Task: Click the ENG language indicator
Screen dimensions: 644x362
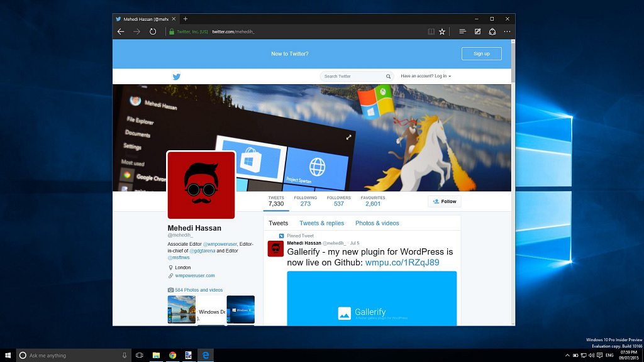Action: point(609,356)
